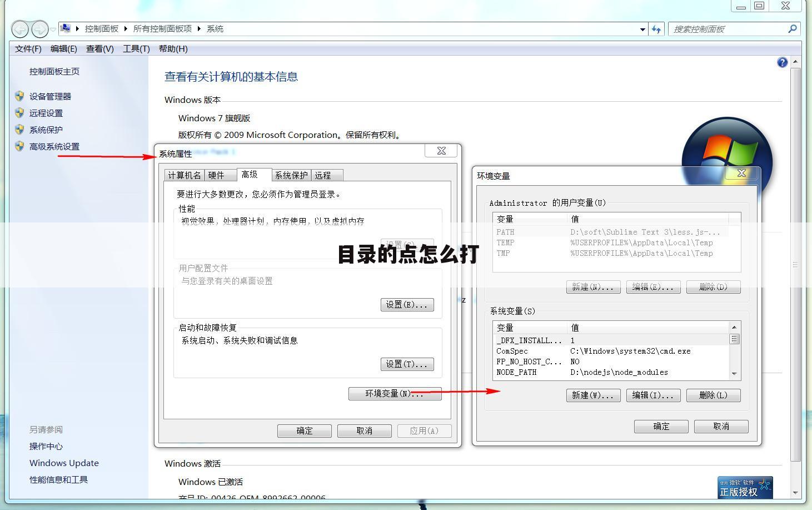
Task: Focus the Control Panel search box
Action: pos(734,29)
